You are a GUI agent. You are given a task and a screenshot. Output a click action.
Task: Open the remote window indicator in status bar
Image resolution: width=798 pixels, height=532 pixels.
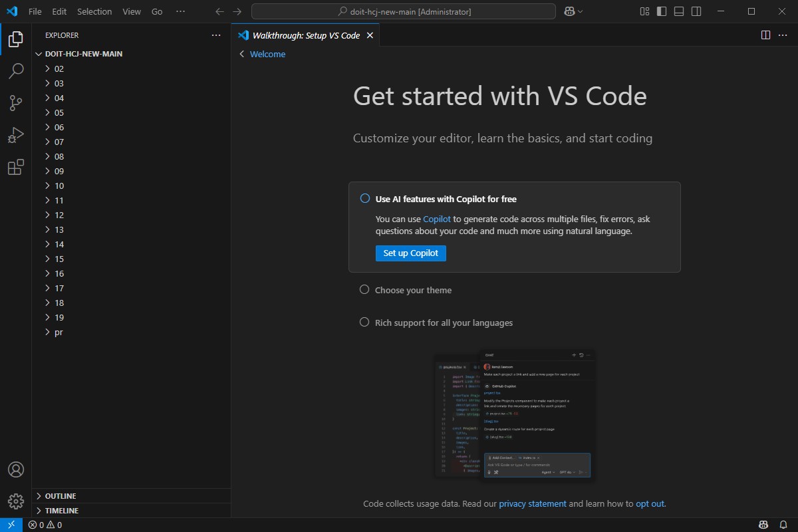[x=11, y=525]
